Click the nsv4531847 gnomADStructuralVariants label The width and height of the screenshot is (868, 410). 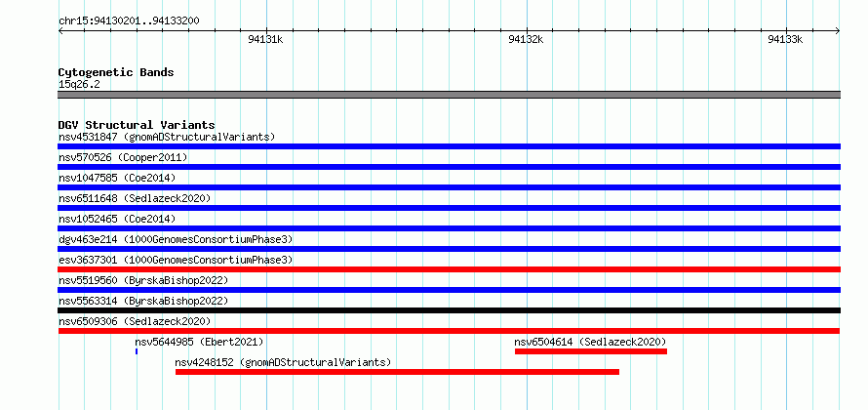click(167, 137)
